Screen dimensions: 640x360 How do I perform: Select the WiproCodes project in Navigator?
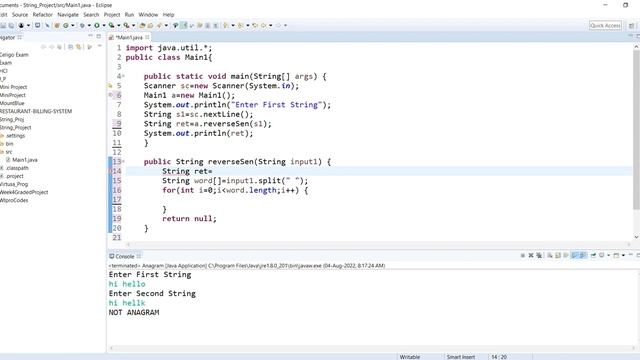tap(14, 200)
